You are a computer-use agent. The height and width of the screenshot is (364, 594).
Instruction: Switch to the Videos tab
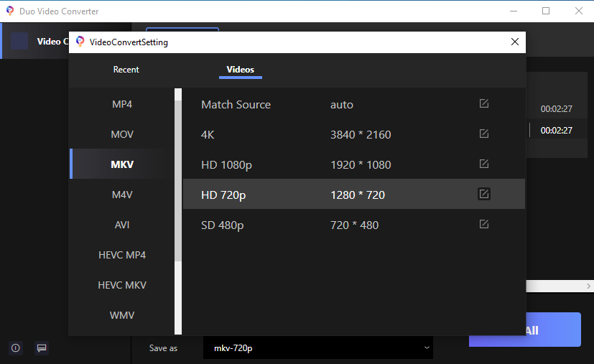[240, 70]
